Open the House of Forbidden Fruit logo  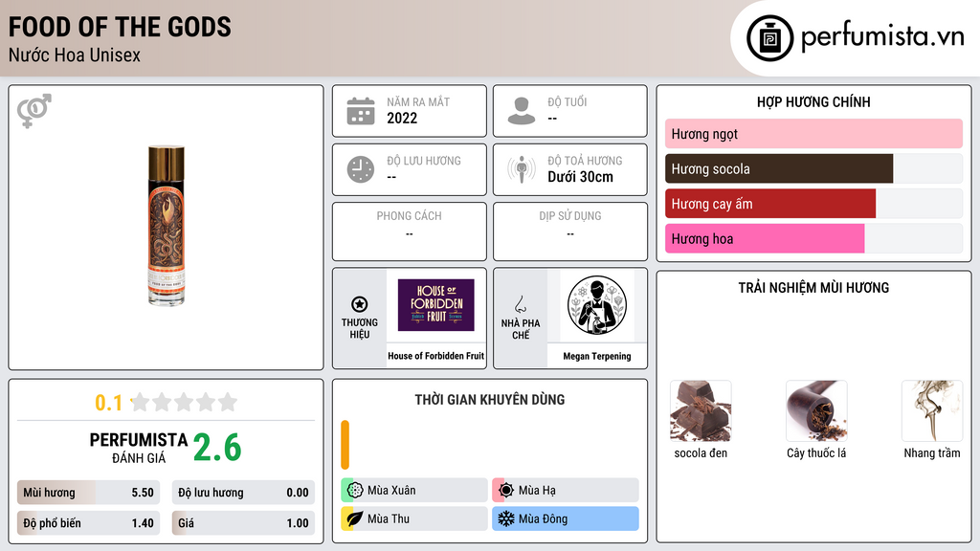point(436,305)
